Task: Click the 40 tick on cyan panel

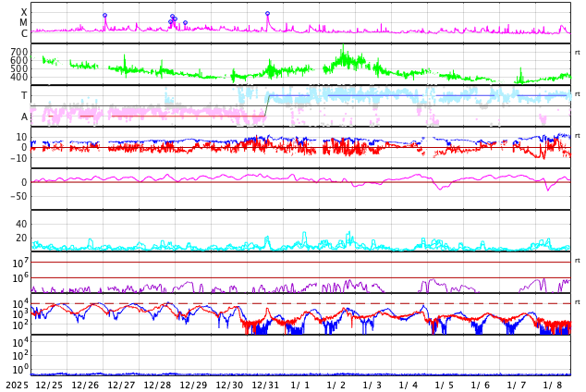Action: click(20, 224)
